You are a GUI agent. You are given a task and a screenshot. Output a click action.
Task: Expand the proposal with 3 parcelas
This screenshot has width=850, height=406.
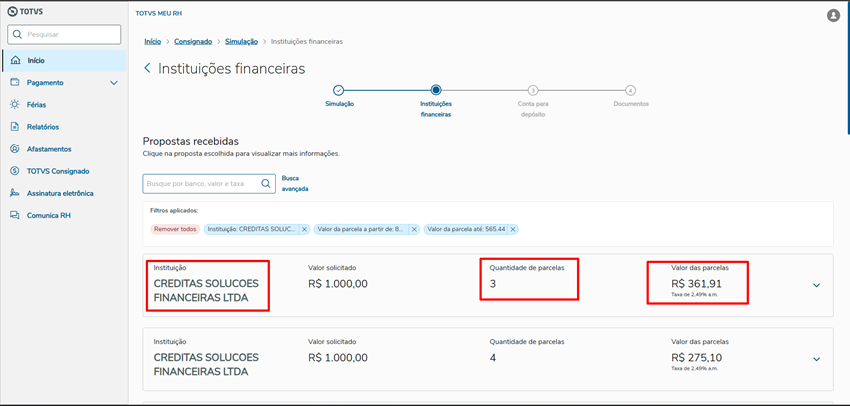pos(816,285)
